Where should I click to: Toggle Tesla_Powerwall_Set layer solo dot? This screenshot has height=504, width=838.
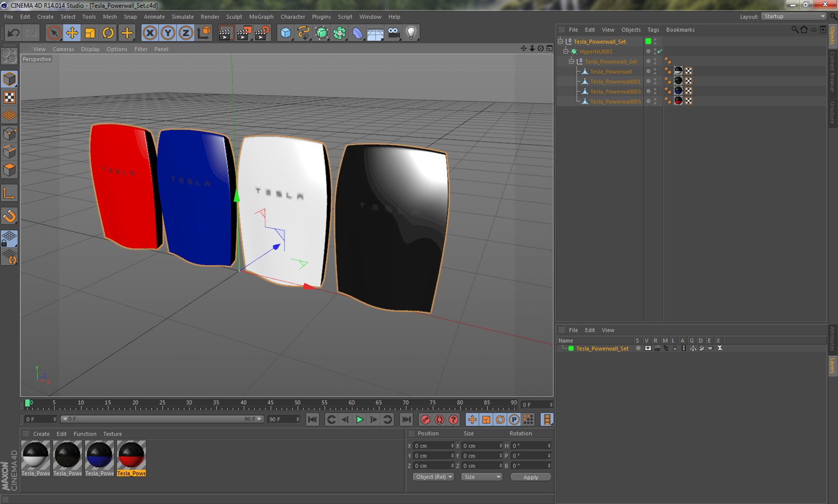[x=638, y=348]
